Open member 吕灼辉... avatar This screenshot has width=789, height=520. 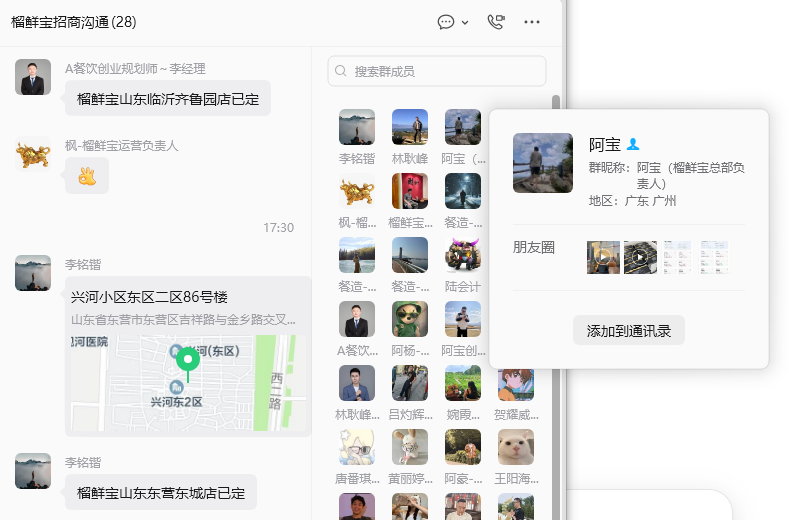tap(410, 383)
